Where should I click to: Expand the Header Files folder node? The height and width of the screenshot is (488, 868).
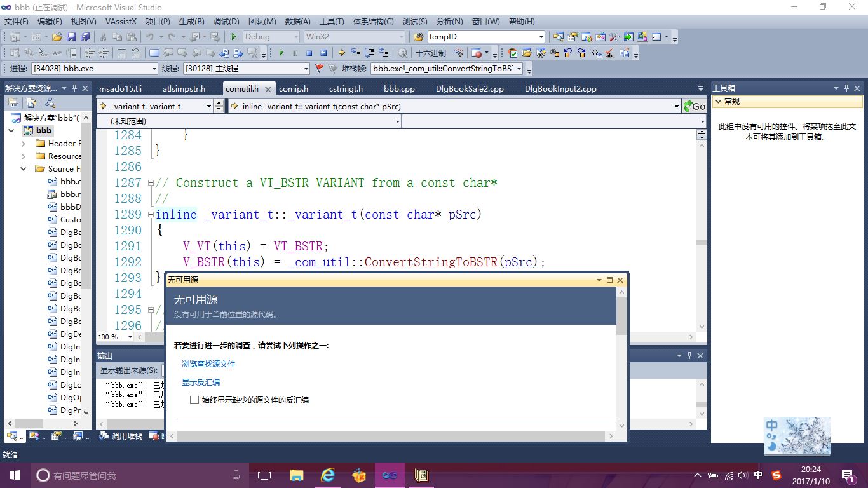click(x=24, y=144)
